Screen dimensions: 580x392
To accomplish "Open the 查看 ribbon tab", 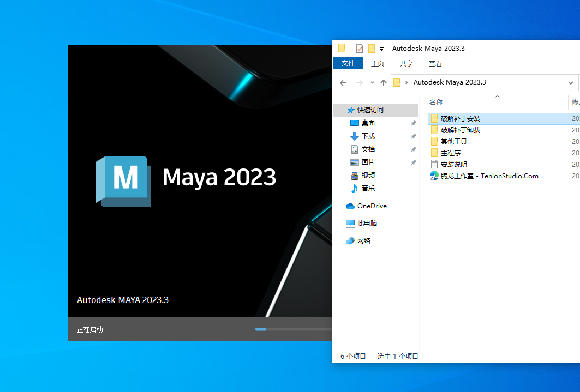I will coord(435,63).
